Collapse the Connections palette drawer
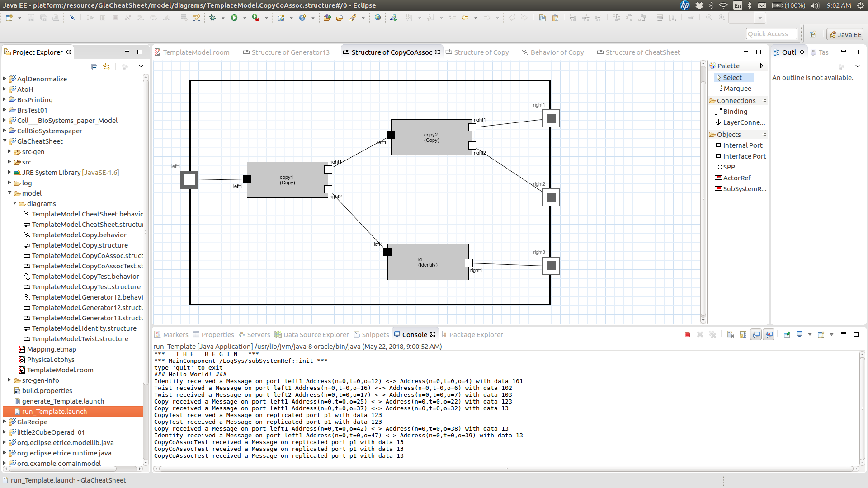This screenshot has width=868, height=488. click(736, 101)
